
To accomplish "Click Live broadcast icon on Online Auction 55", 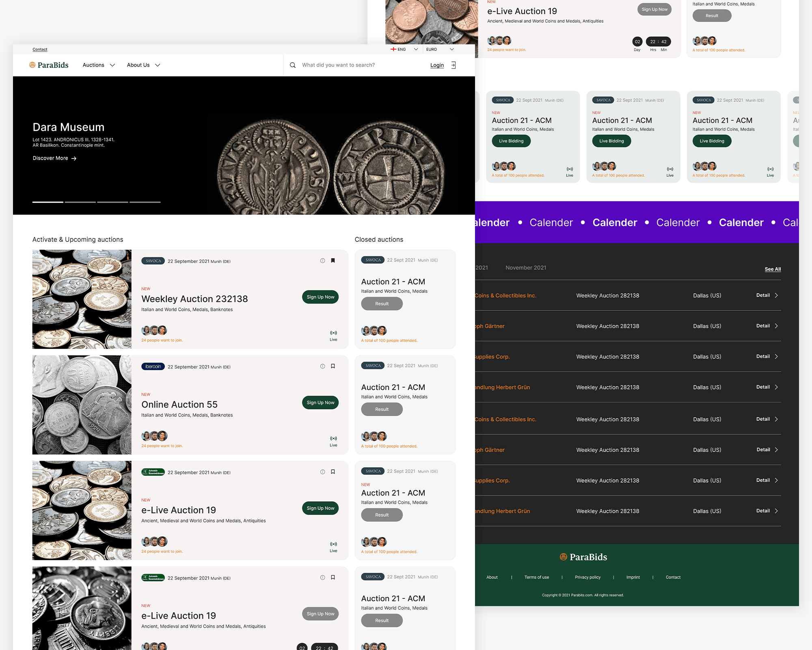I will click(333, 438).
